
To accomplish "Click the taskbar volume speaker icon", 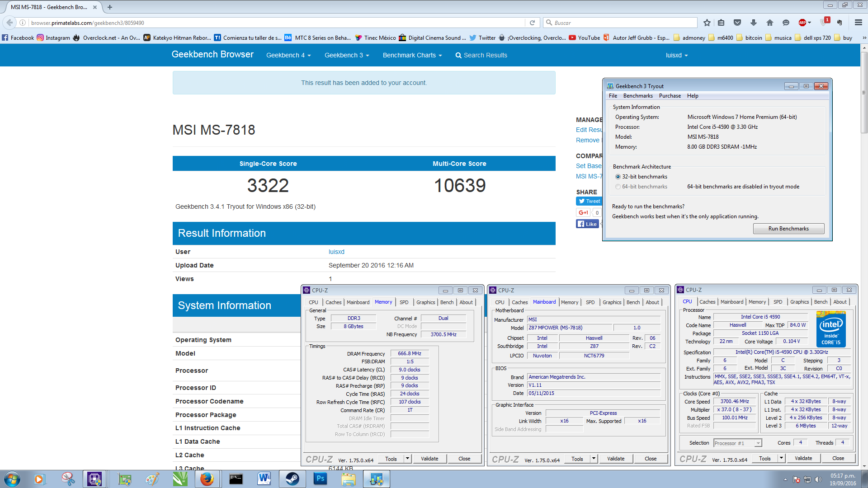I will click(818, 479).
